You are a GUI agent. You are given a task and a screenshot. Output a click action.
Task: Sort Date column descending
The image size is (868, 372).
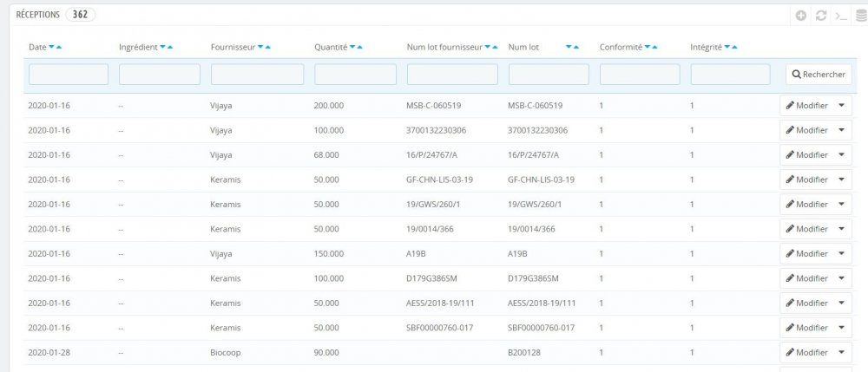[51, 48]
